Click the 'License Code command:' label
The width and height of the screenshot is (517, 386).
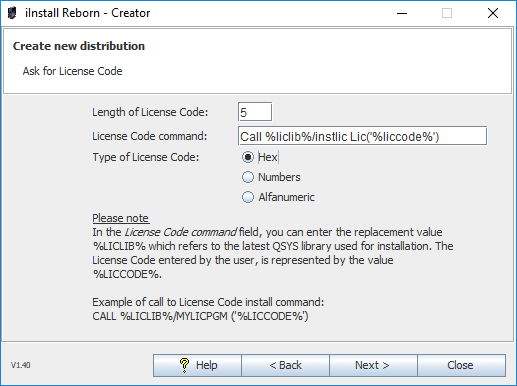coord(150,136)
